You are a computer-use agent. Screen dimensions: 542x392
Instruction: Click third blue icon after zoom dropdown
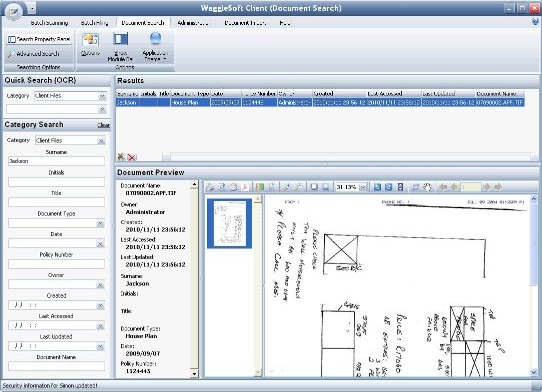[x=400, y=187]
